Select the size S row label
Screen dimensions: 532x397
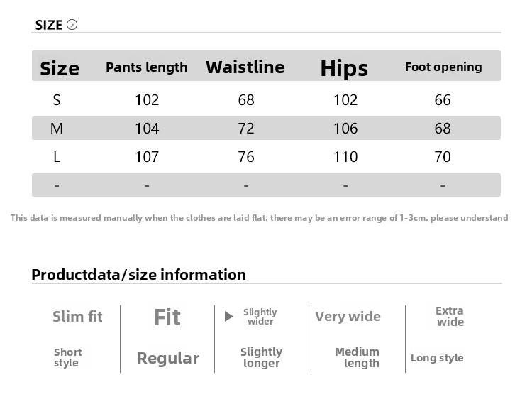coord(57,100)
